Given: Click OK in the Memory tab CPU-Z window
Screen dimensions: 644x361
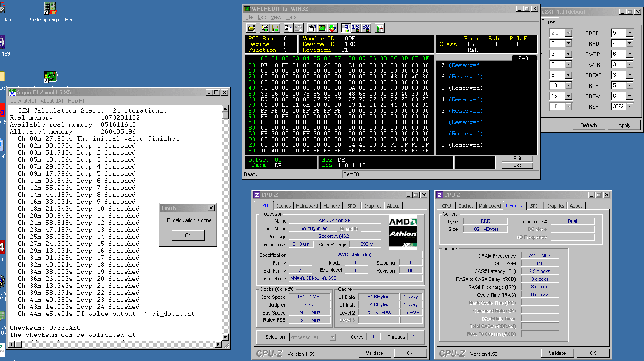Looking at the screenshot, I should [593, 353].
